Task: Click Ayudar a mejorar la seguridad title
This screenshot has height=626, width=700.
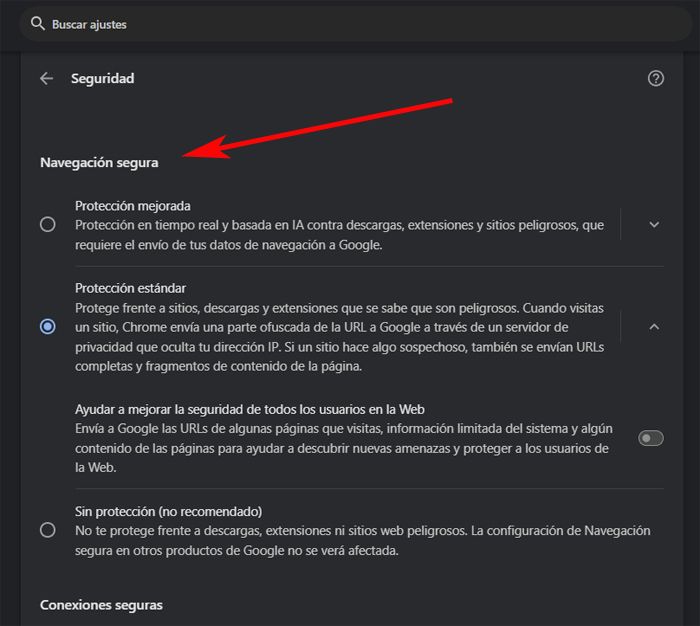Action: point(250,409)
